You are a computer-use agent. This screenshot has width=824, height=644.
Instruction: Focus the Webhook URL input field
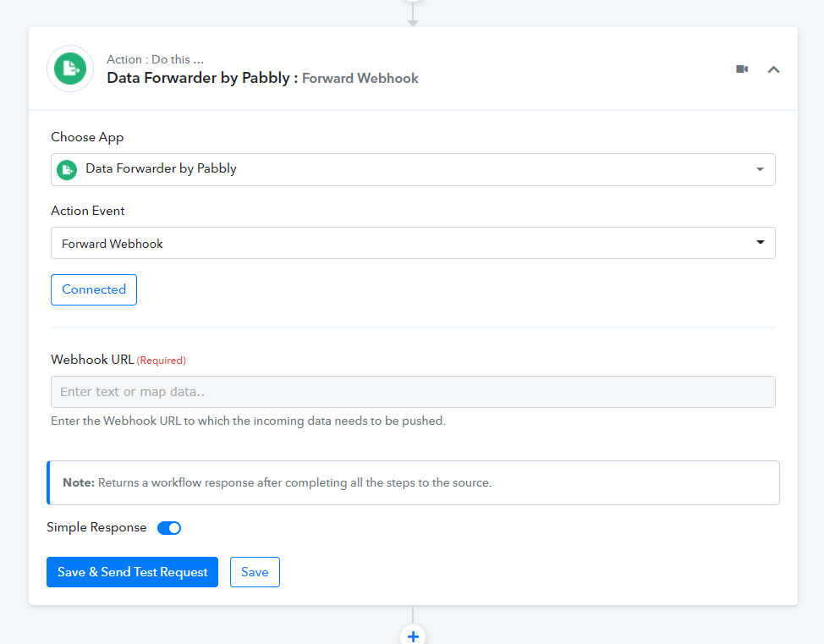(x=413, y=392)
